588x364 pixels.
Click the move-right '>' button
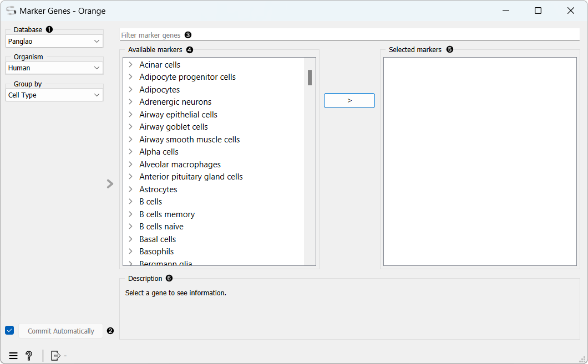pyautogui.click(x=349, y=100)
